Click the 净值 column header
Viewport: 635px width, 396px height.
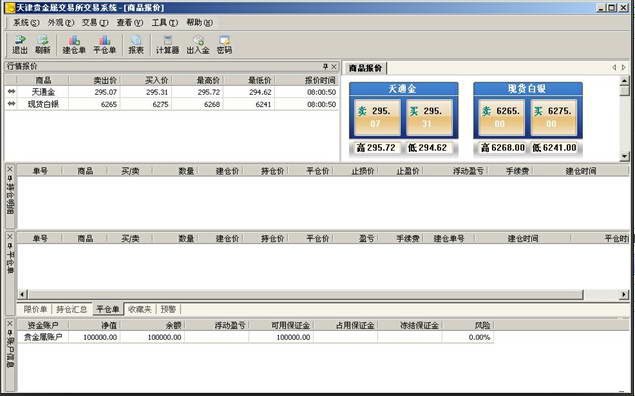[x=95, y=325]
